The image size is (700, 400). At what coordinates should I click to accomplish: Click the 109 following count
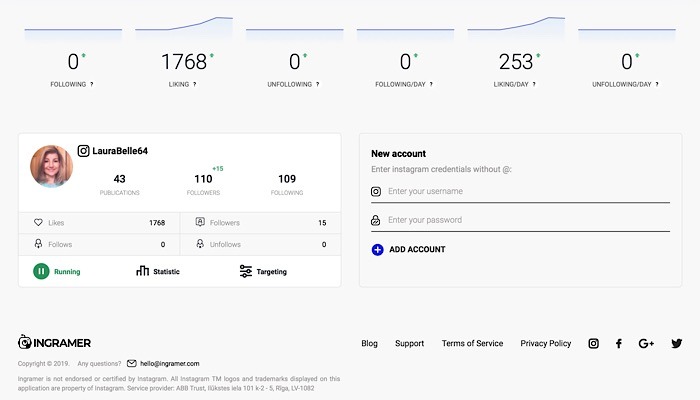[x=287, y=179]
